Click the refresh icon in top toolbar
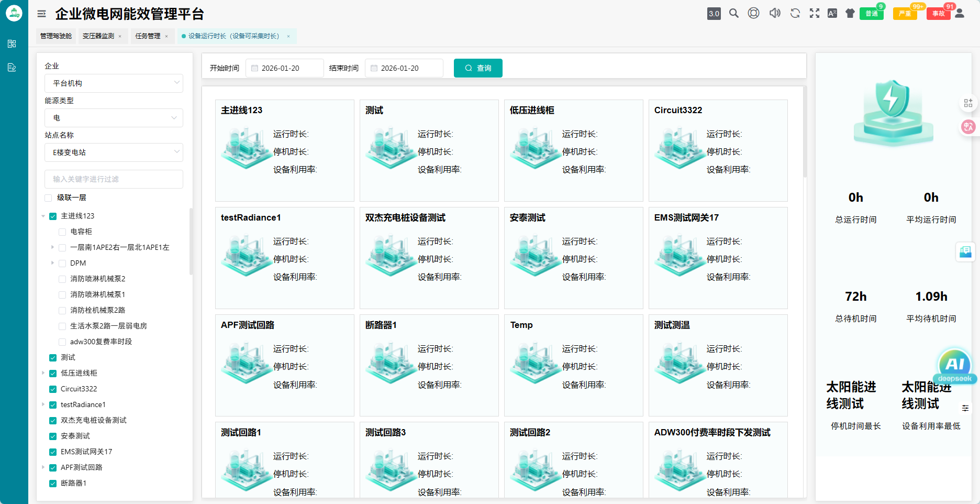 pyautogui.click(x=795, y=14)
